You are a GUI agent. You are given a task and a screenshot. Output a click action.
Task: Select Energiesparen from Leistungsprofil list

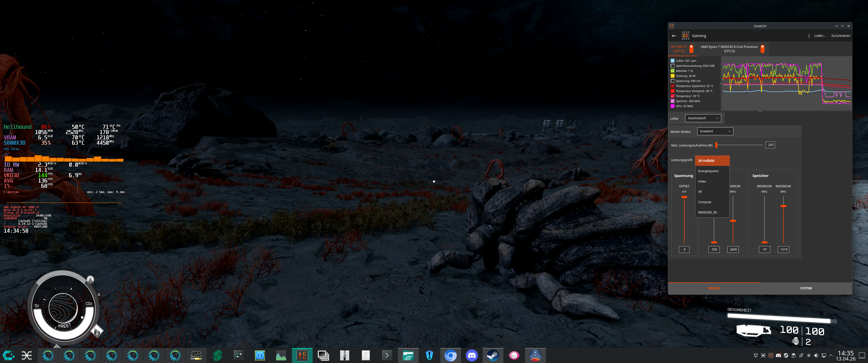tap(708, 171)
